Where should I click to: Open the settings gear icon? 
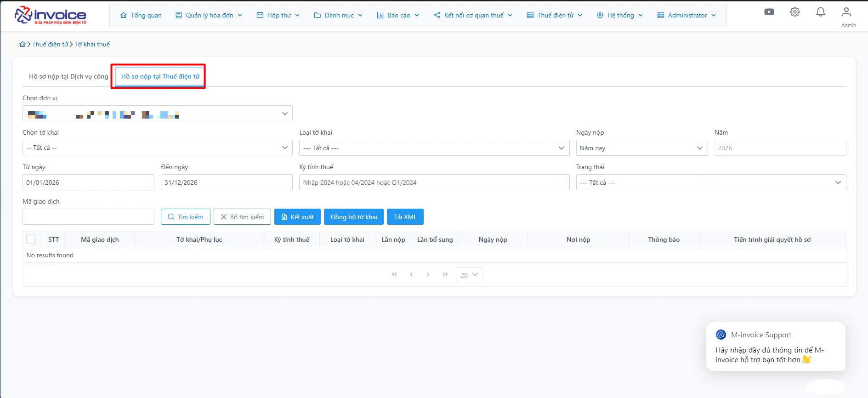click(795, 12)
